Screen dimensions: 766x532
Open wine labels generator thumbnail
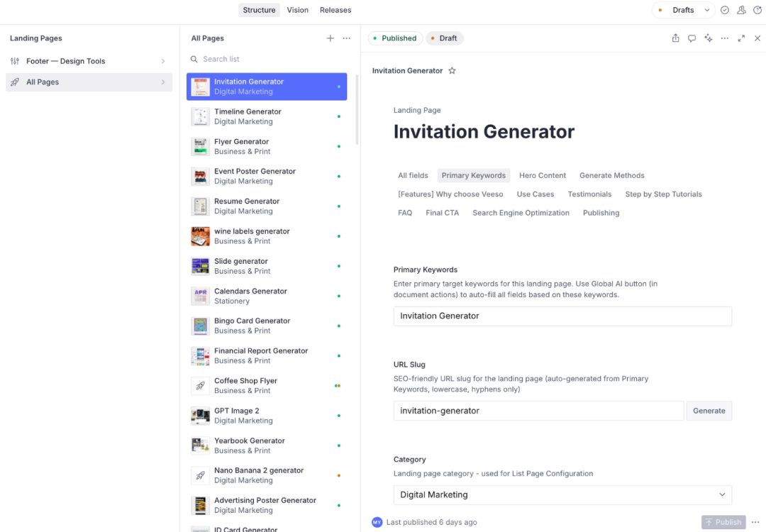(200, 236)
